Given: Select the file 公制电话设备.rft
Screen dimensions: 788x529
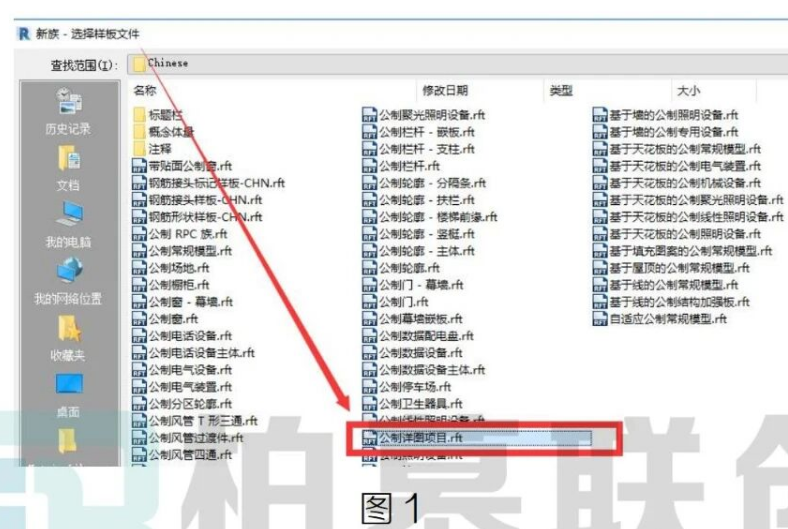Looking at the screenshot, I should (182, 336).
